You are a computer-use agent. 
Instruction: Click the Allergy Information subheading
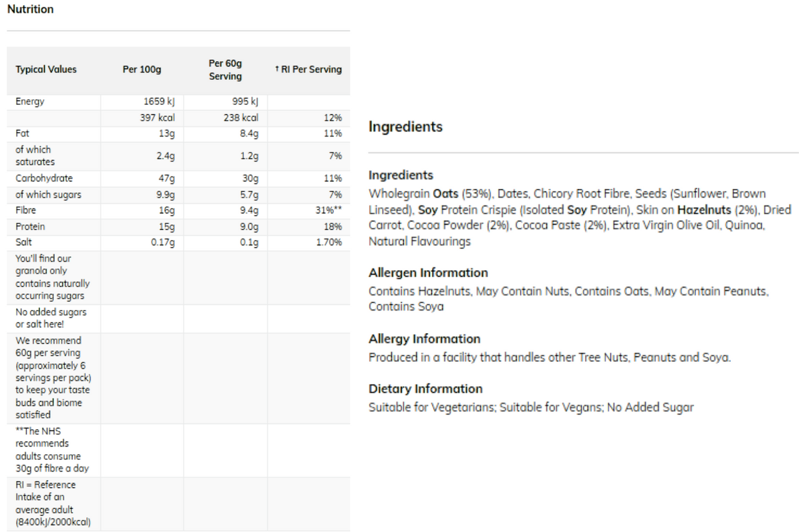424,339
